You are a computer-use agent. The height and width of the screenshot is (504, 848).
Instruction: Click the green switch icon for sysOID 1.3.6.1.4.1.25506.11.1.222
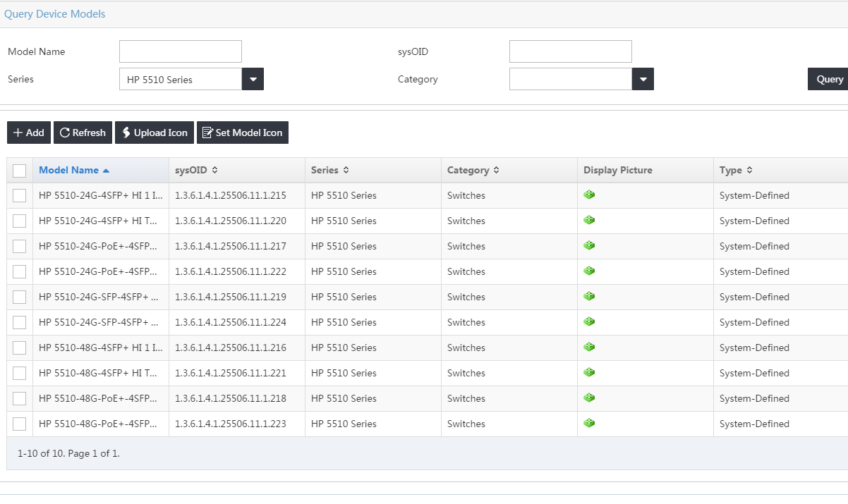589,271
